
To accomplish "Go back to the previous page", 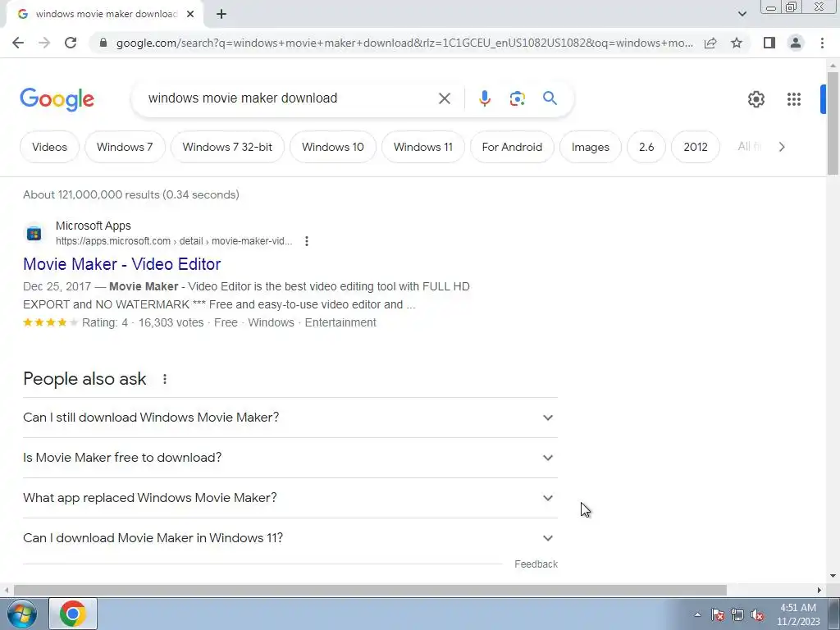I will [x=18, y=43].
